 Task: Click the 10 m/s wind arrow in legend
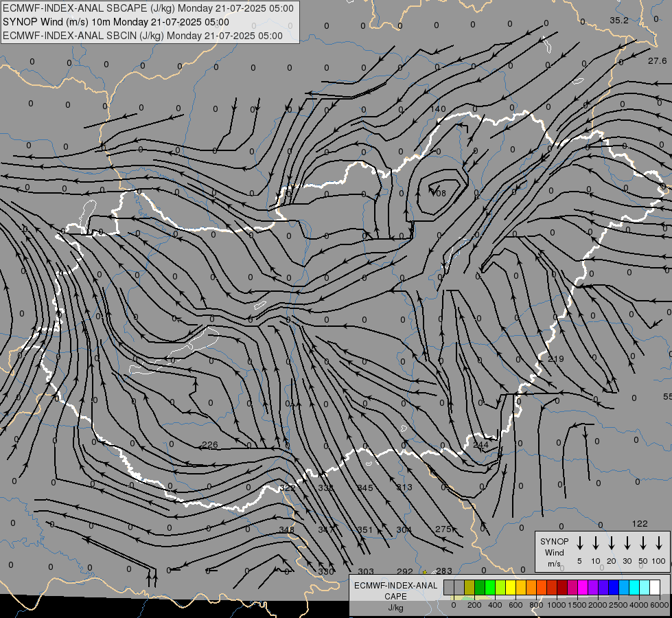[x=595, y=542]
